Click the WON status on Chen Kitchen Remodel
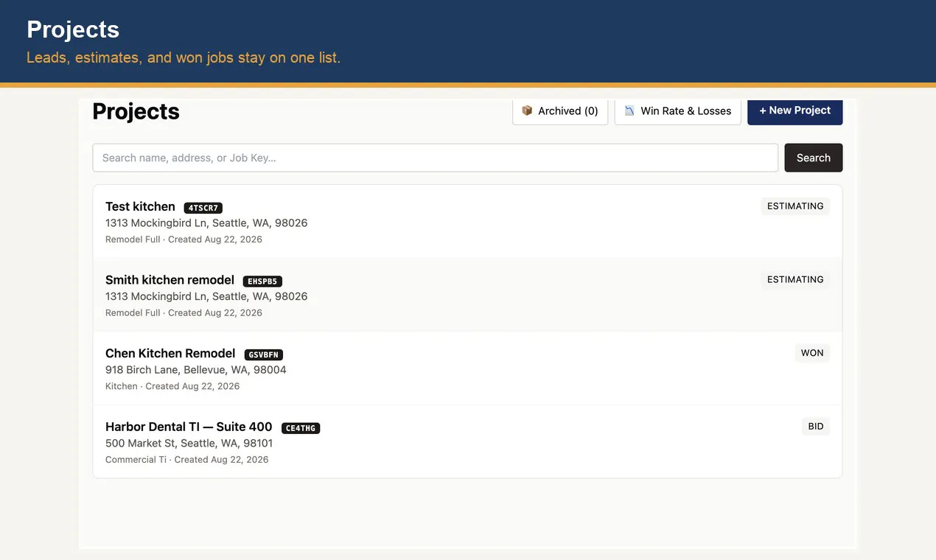The height and width of the screenshot is (560, 936). [x=812, y=353]
